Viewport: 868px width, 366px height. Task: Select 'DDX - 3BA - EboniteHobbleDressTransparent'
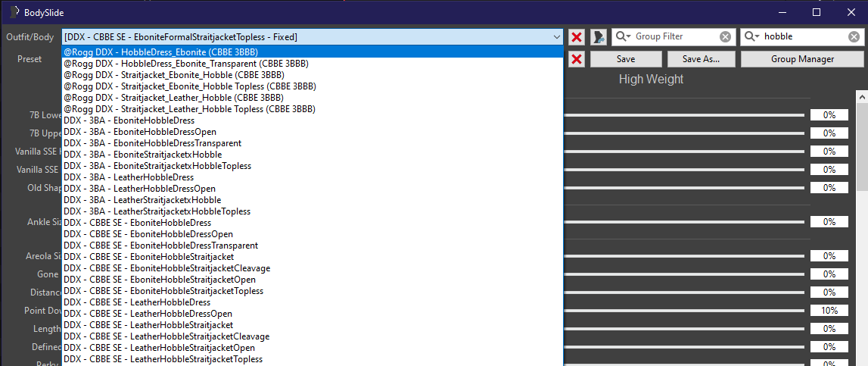(313, 143)
